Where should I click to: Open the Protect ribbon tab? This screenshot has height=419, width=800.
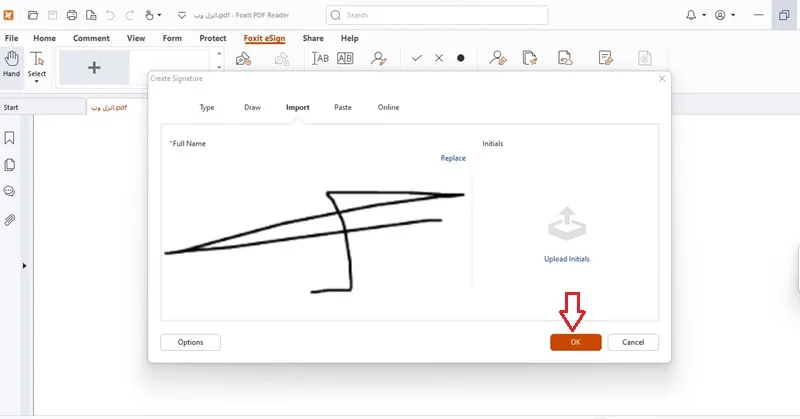[213, 38]
